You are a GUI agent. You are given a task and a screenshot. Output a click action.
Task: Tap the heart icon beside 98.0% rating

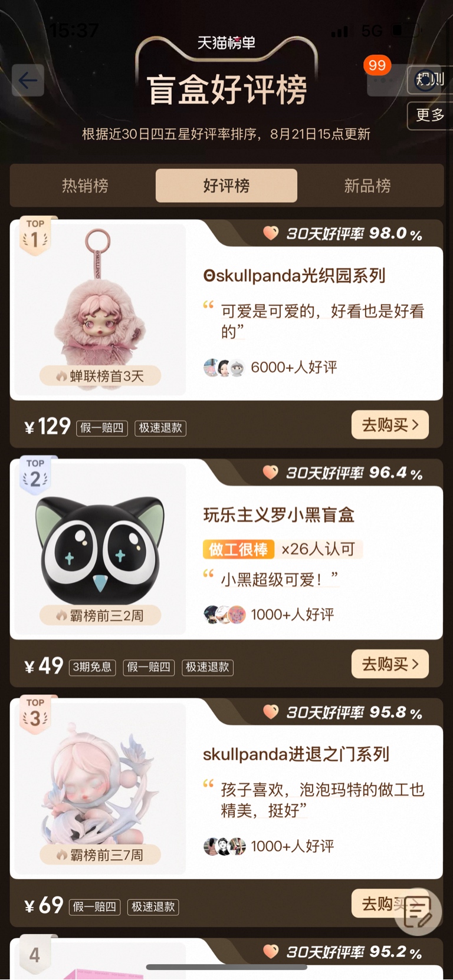[271, 233]
